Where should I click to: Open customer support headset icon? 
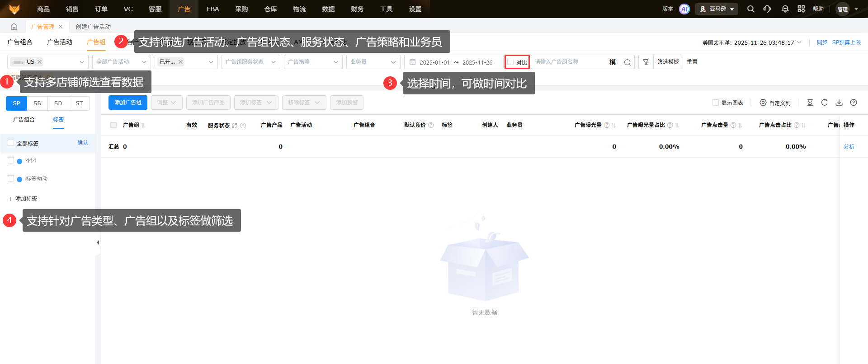click(767, 9)
